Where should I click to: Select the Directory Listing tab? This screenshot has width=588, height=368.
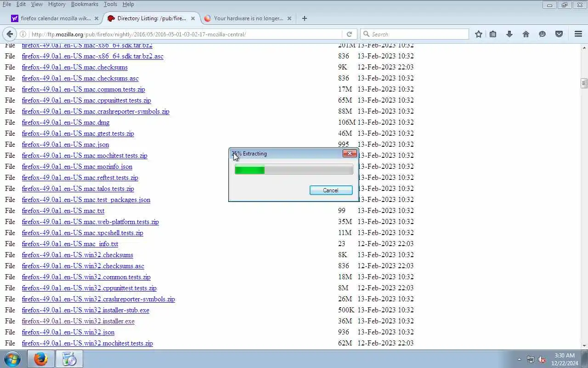point(152,18)
